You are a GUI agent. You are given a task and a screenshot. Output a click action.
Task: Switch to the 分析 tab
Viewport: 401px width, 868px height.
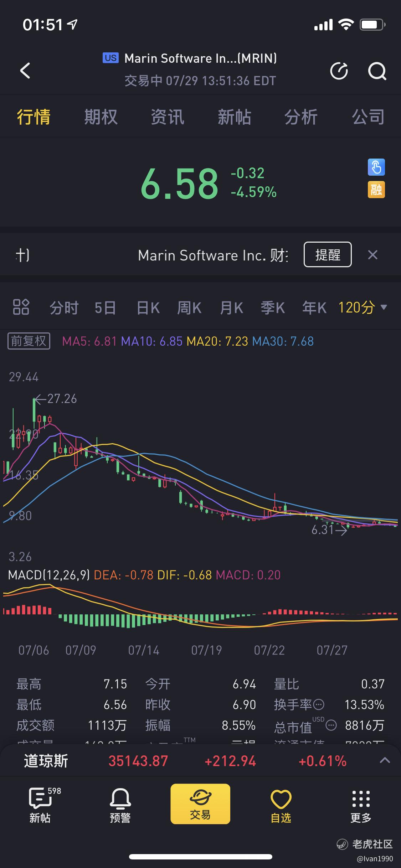(301, 117)
